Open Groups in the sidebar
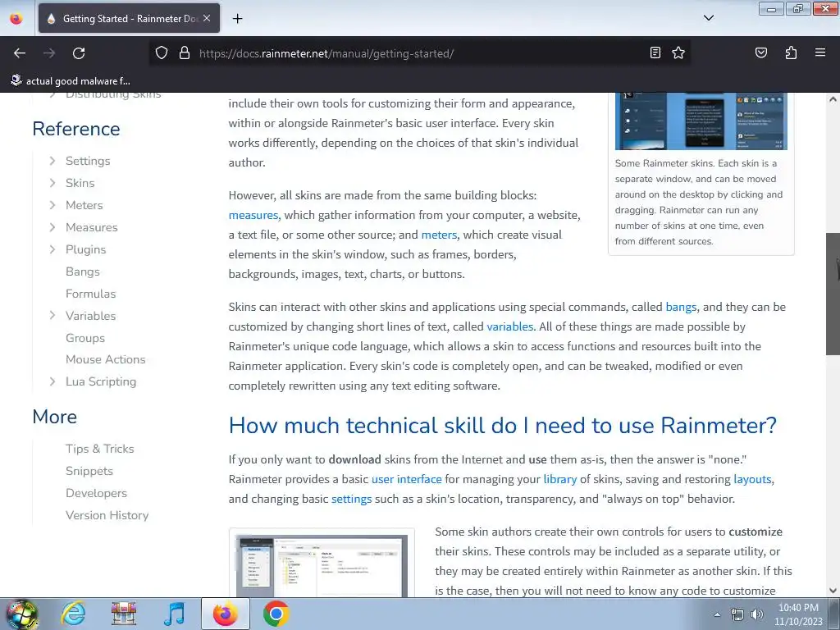 click(x=85, y=338)
